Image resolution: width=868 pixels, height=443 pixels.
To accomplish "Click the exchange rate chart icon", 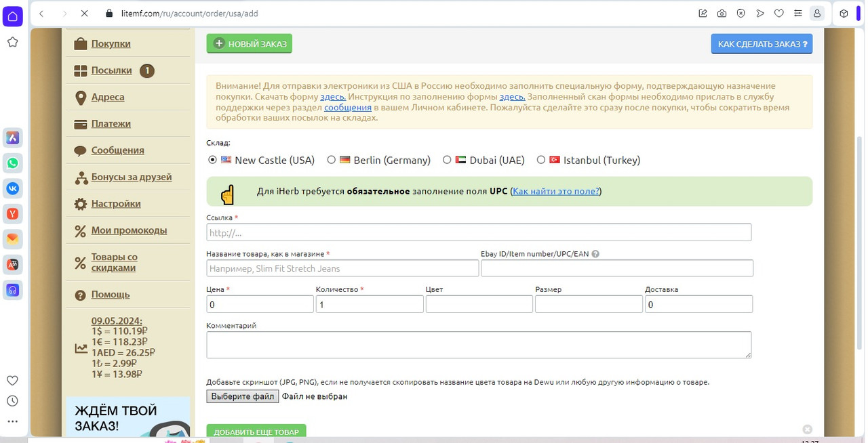I will coord(81,349).
